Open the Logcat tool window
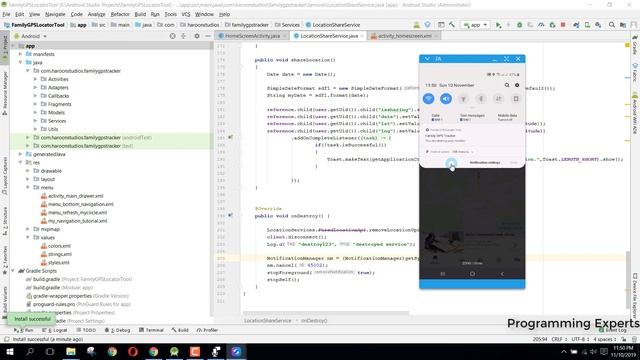This screenshot has width=640, height=360. click(x=56, y=330)
